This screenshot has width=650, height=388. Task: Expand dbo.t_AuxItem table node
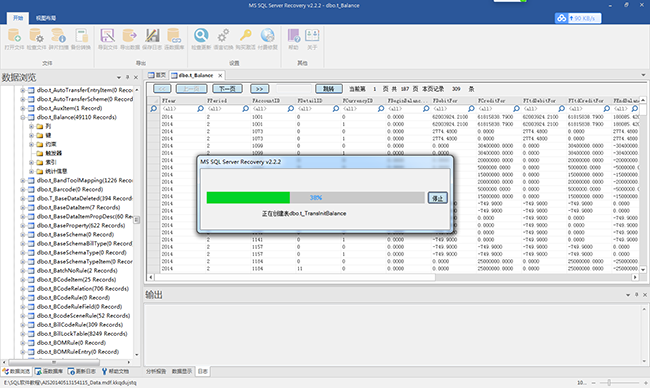coord(23,108)
